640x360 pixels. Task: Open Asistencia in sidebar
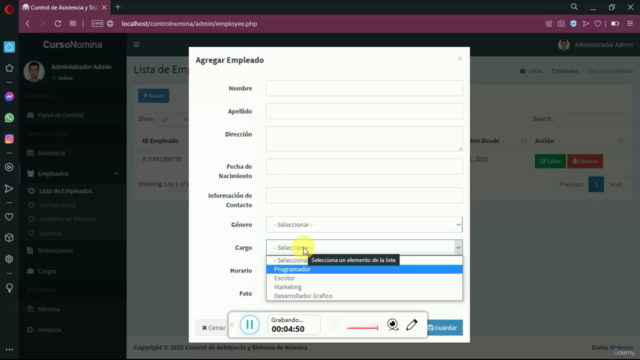click(x=51, y=153)
